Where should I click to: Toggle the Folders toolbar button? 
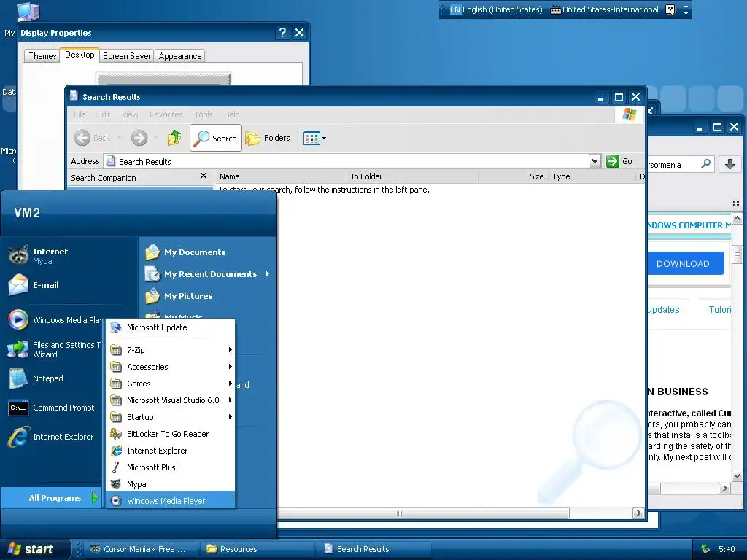point(268,138)
